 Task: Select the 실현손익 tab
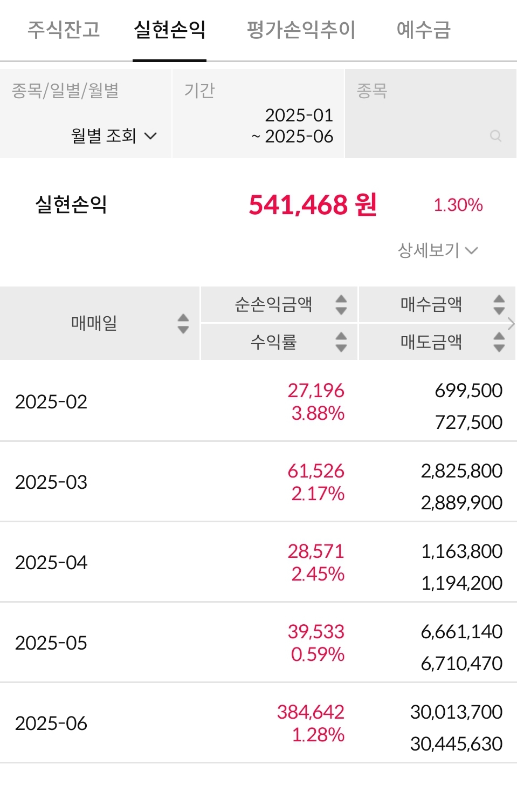(x=169, y=30)
